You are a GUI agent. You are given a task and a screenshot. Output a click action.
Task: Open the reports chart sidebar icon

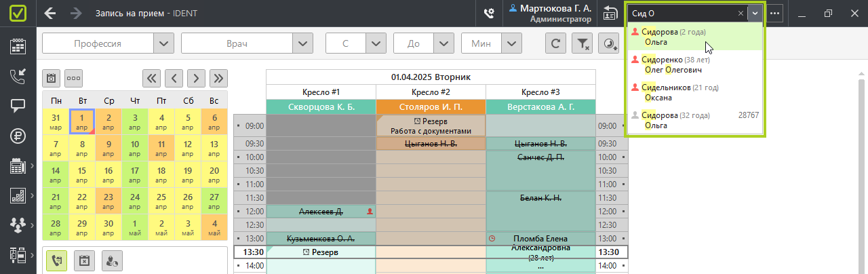[x=18, y=195]
